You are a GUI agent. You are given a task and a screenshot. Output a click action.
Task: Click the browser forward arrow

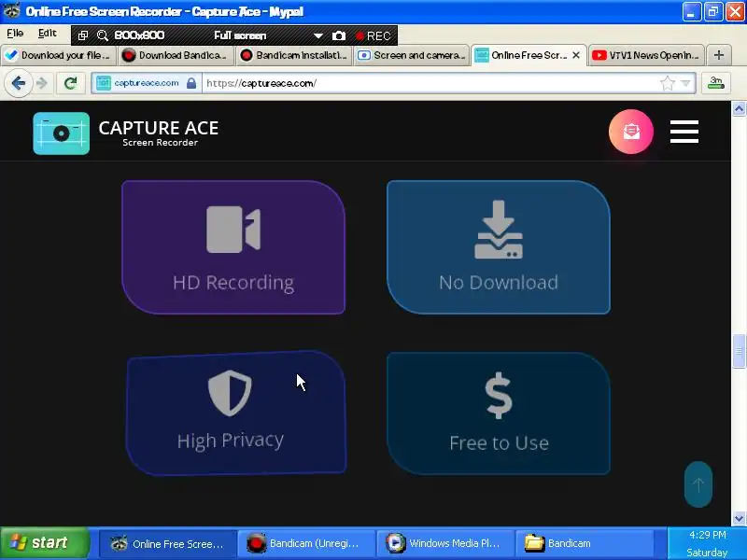click(42, 83)
